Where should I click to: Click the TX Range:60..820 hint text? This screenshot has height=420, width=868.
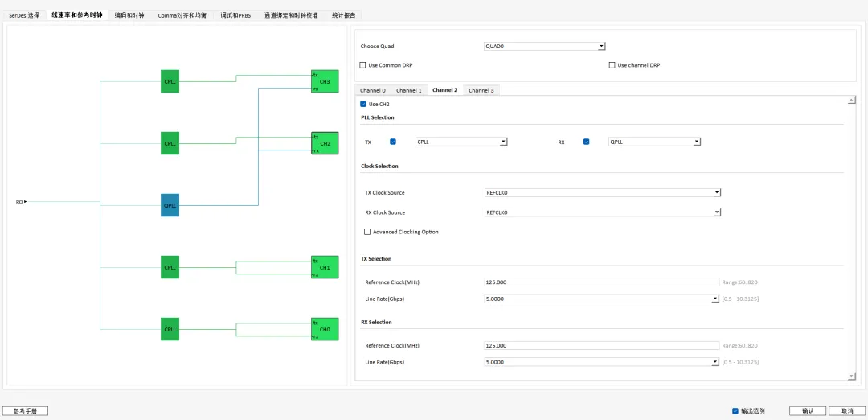[739, 282]
